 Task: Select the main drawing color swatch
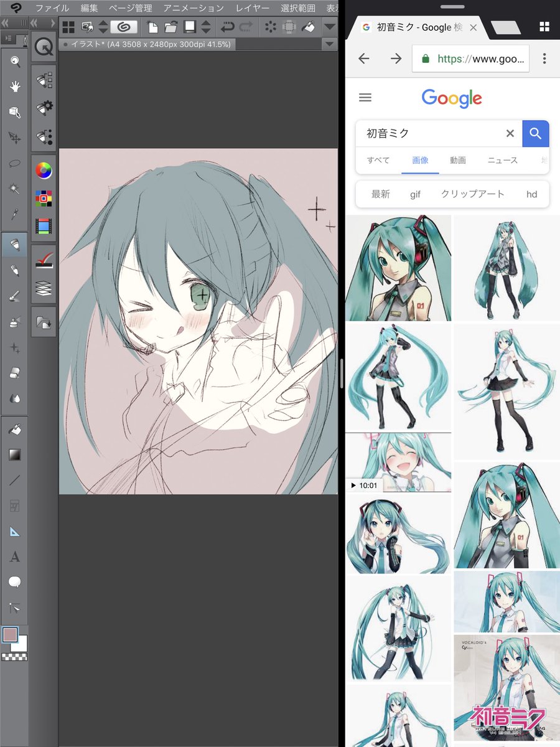(x=10, y=634)
